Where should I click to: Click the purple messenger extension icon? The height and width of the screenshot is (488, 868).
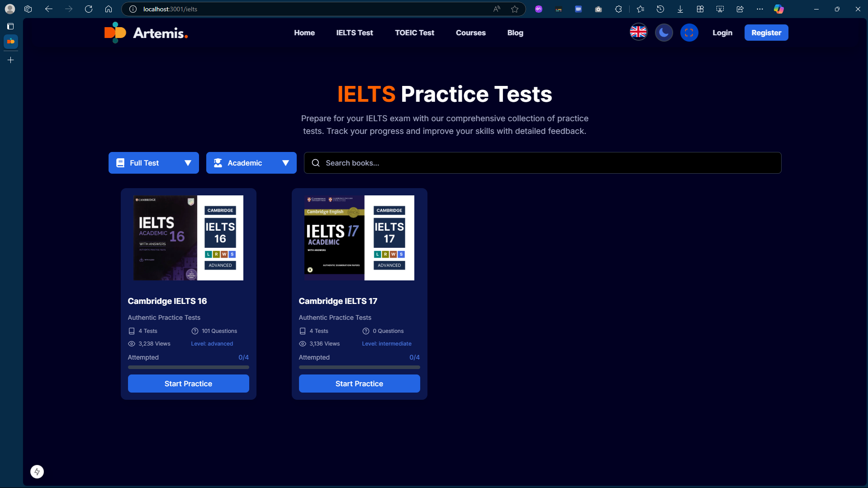coord(539,9)
